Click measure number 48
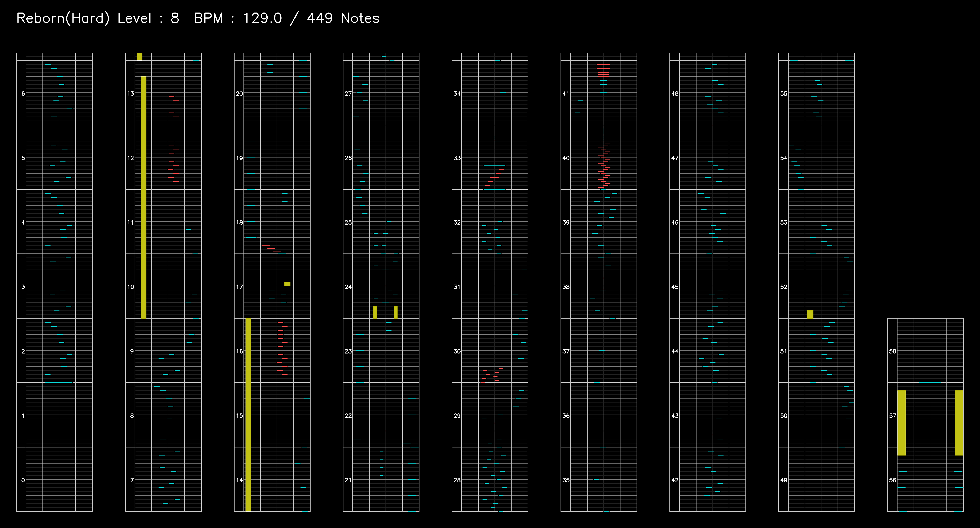980x528 pixels. [675, 93]
